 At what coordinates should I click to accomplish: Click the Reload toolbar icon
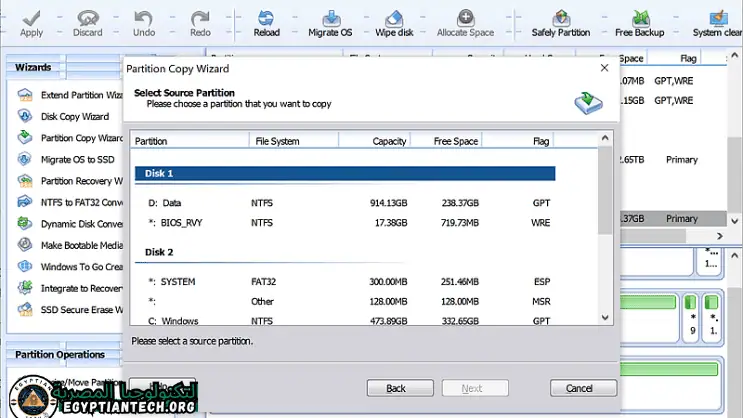click(266, 19)
